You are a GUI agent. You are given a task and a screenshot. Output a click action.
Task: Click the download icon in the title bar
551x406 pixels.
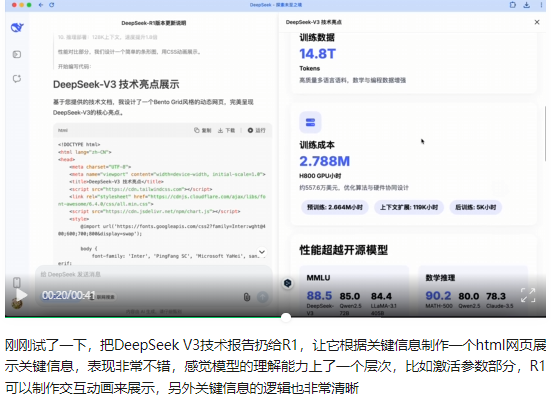click(x=526, y=5)
